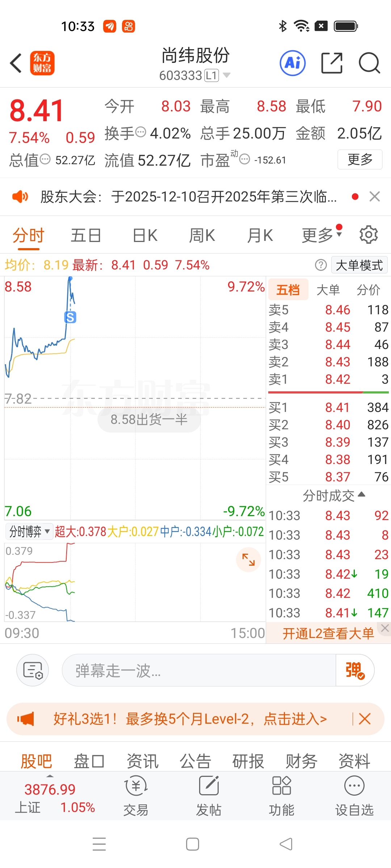Open the danmaku list settings icon
The image size is (391, 868).
33,670
